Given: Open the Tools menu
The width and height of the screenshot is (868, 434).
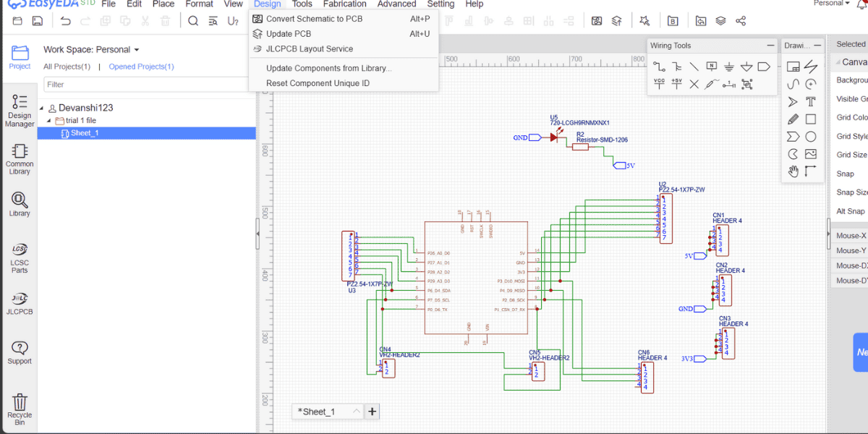Looking at the screenshot, I should (302, 4).
